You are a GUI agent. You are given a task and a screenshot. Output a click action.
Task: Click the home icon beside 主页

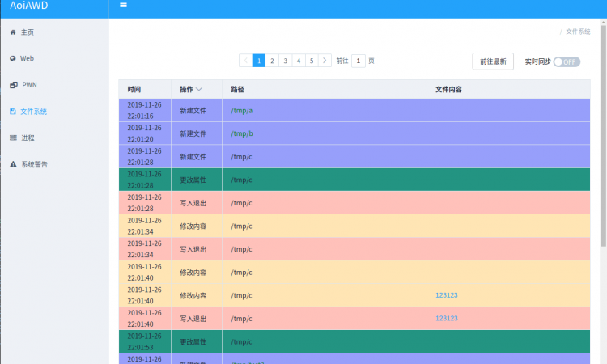click(13, 32)
